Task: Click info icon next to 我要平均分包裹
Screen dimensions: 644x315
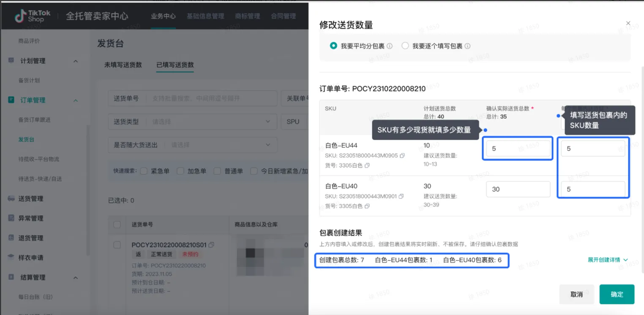Action: coord(390,46)
